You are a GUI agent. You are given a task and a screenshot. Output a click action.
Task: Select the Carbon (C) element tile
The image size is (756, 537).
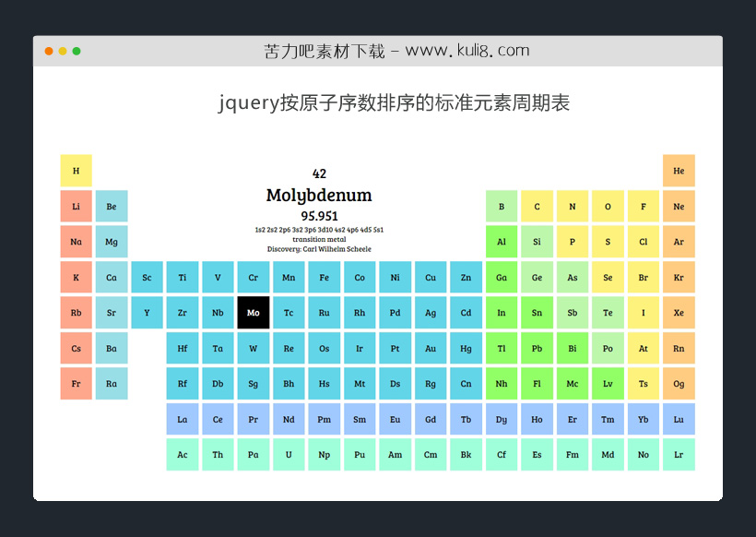(x=537, y=206)
